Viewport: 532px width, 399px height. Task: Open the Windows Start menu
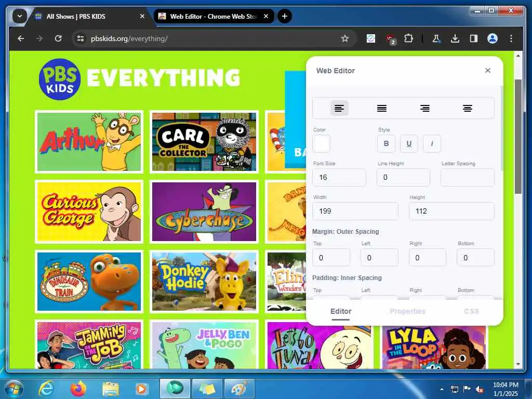(14, 389)
